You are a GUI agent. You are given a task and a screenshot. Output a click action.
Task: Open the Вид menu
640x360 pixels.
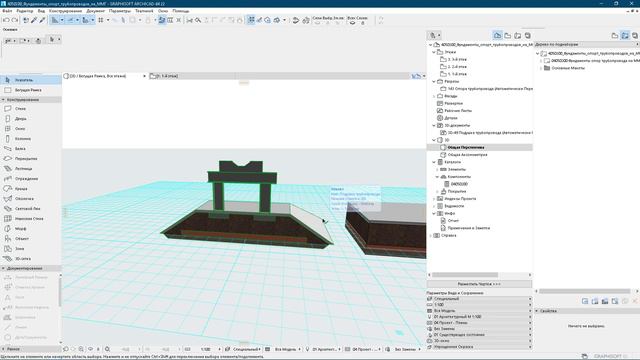pyautogui.click(x=41, y=11)
